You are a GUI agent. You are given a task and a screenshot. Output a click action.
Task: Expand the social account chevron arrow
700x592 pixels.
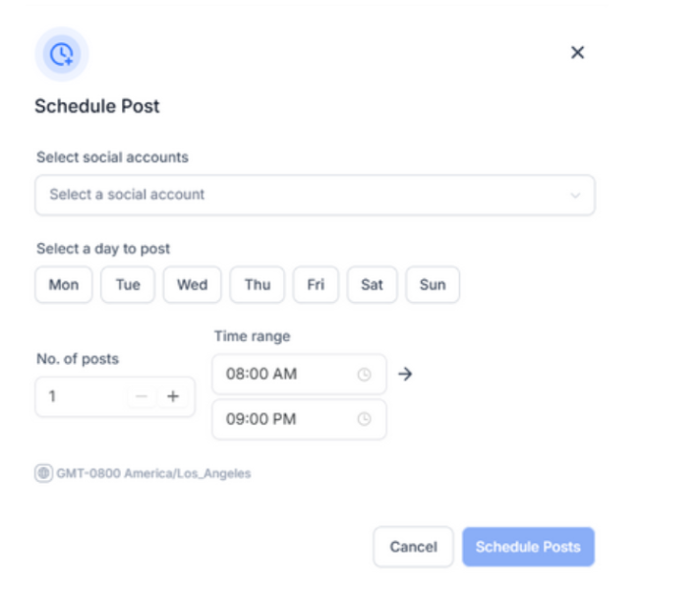coord(576,196)
